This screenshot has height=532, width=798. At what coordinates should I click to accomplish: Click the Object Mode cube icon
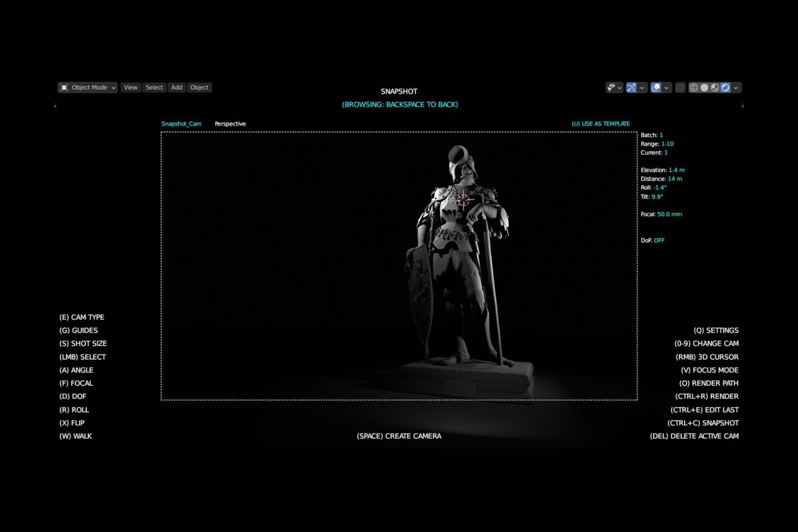click(x=65, y=87)
